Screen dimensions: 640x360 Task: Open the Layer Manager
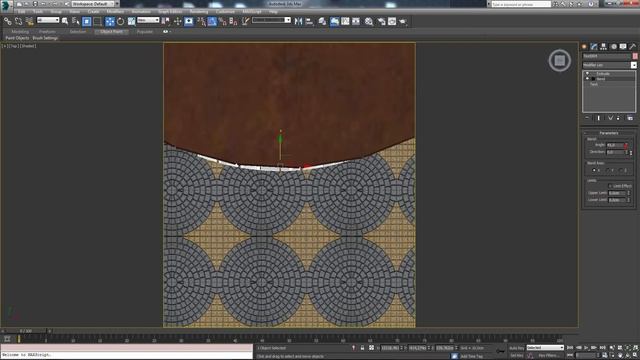coord(322,21)
